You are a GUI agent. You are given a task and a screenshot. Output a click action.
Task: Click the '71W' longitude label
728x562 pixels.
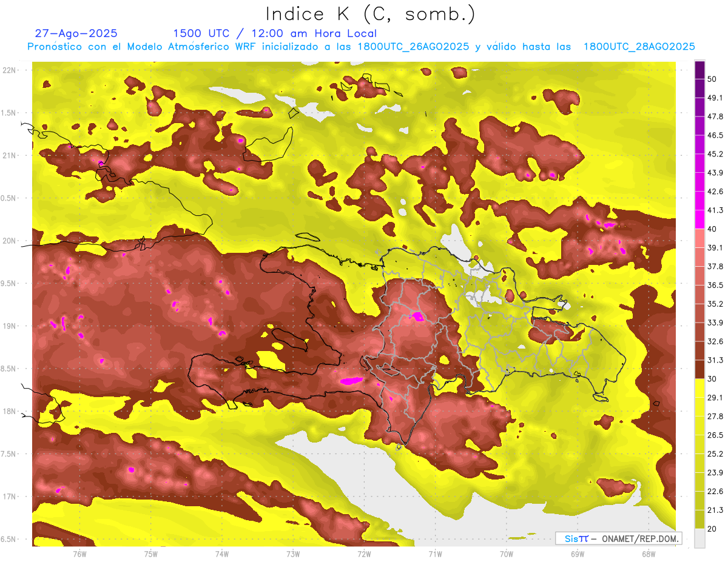click(435, 554)
